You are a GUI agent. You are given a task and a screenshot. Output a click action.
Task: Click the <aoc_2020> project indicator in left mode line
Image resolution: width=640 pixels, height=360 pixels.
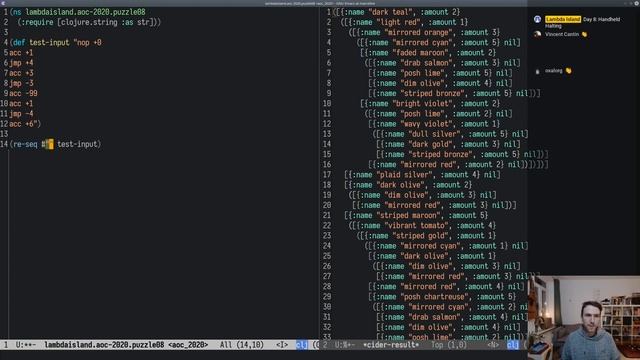pos(188,345)
